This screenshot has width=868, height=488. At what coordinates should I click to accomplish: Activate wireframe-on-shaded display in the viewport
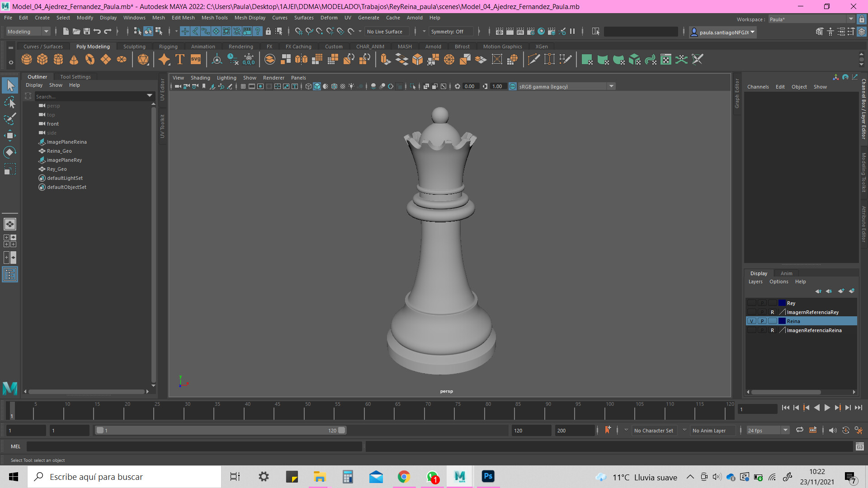point(334,86)
